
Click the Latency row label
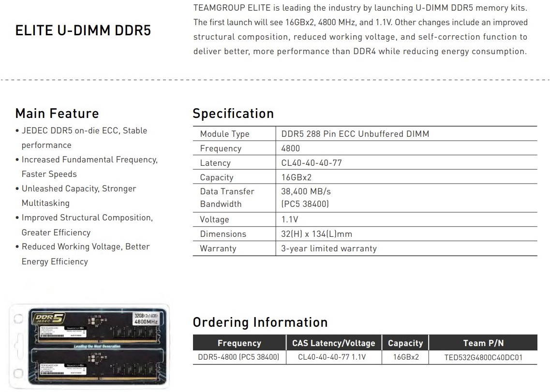point(215,163)
